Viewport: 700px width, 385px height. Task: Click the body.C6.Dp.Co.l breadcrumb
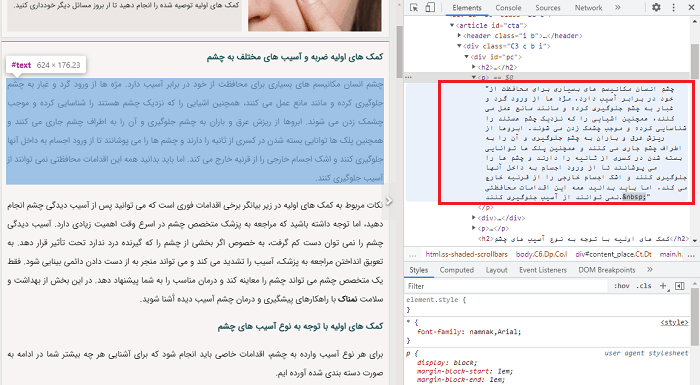[542, 254]
